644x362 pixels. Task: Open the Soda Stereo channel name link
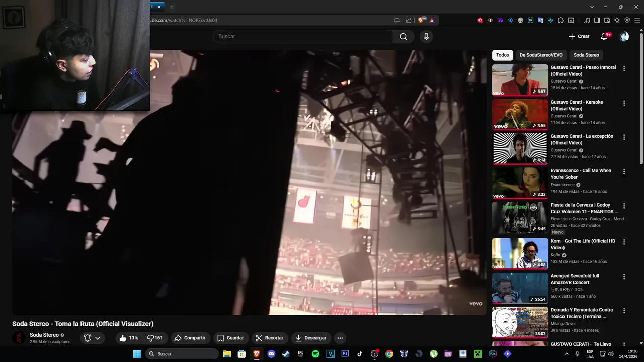coord(44,335)
